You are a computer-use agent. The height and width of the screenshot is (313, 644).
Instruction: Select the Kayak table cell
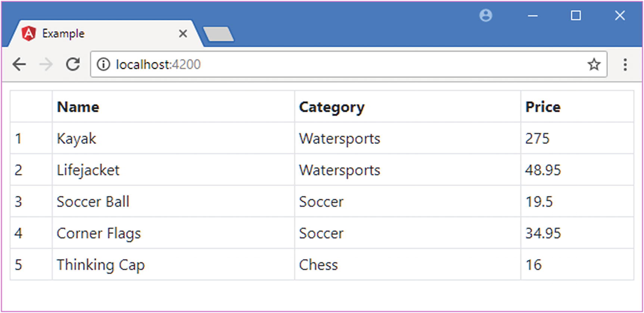click(77, 139)
